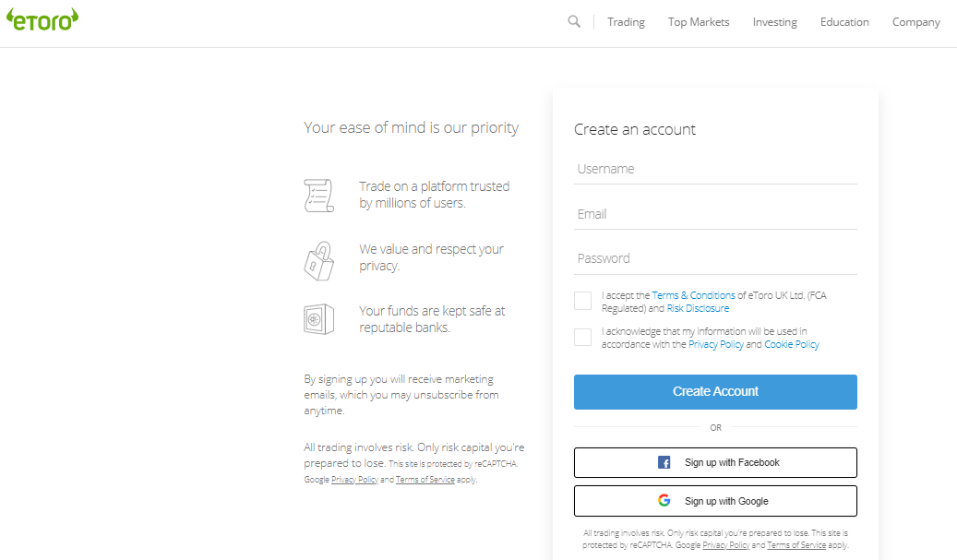
Task: Click the safe vault icon
Action: click(318, 319)
